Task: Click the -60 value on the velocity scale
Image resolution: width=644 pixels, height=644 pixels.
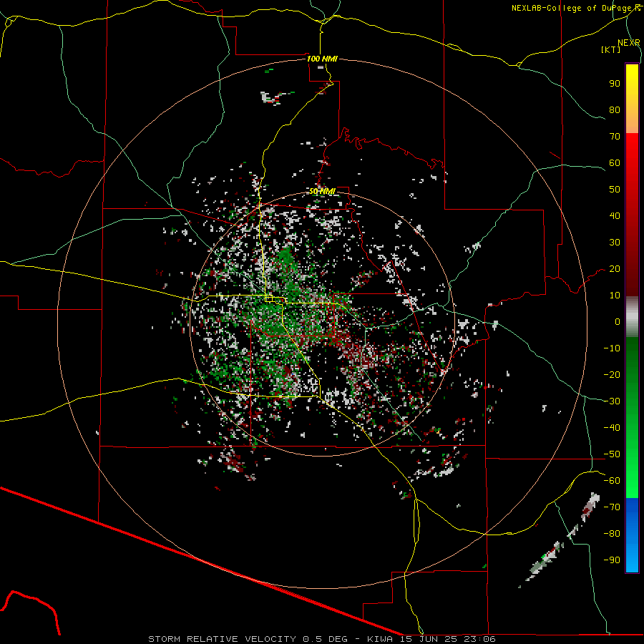Action: [x=612, y=481]
